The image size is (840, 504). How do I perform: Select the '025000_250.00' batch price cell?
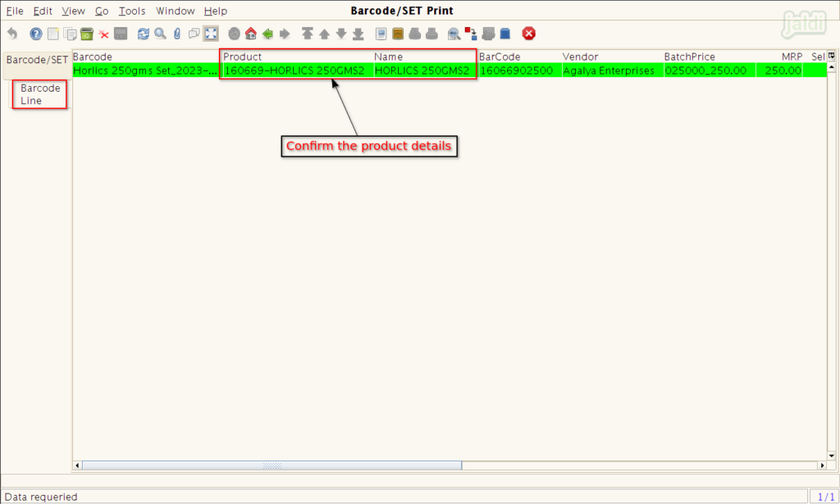710,70
